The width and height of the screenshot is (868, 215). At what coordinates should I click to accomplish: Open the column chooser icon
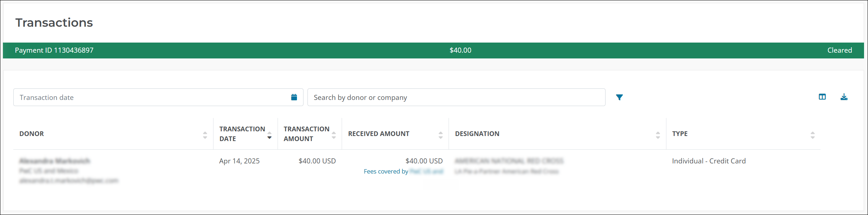pos(822,97)
